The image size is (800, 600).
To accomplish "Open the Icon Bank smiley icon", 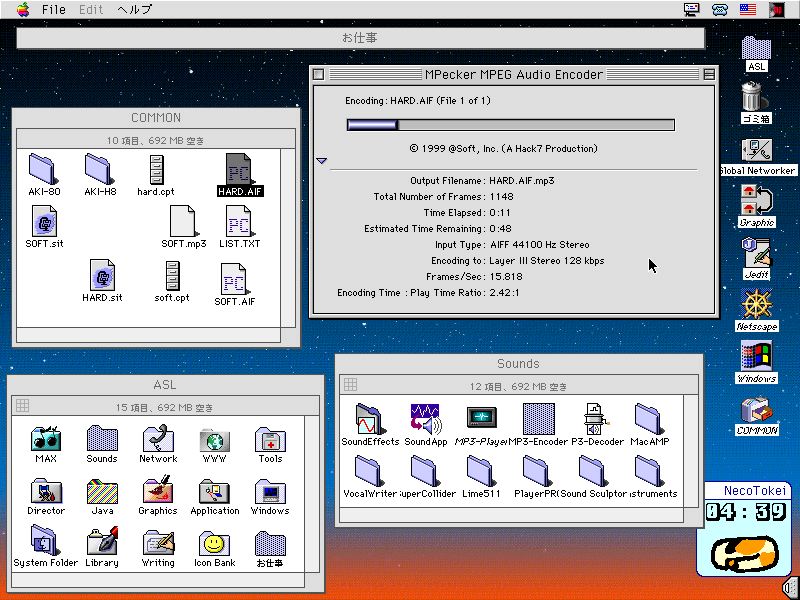I will (x=213, y=543).
